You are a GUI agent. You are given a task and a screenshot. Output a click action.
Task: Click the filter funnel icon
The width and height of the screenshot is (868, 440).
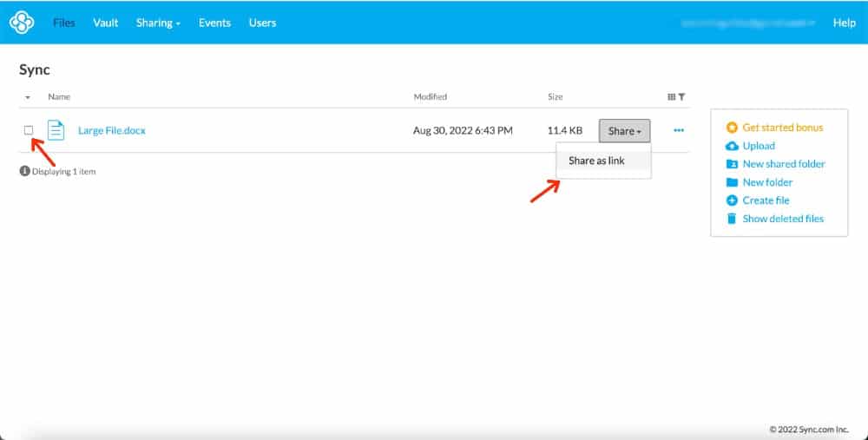click(682, 97)
